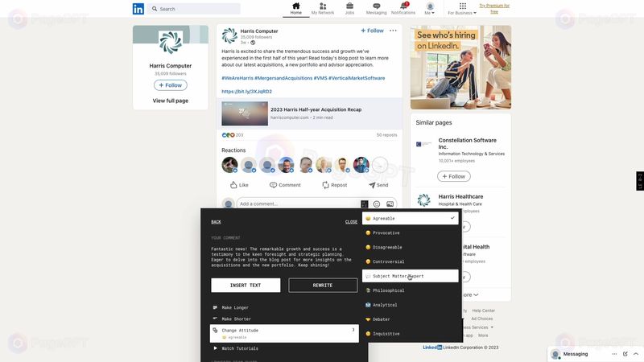Image resolution: width=644 pixels, height=362 pixels.
Task: Open the Notifications bell icon
Action: tap(402, 6)
